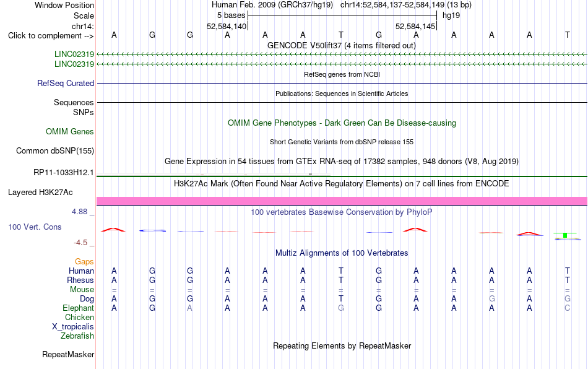Click the SNPs track label
This screenshot has height=369, width=588.
click(84, 112)
